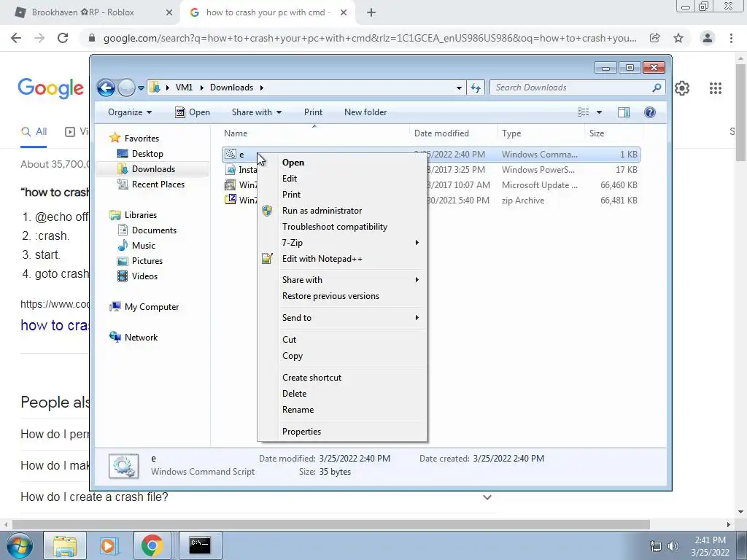Click the refresh button beside address bar
The height and width of the screenshot is (560, 747).
(476, 87)
